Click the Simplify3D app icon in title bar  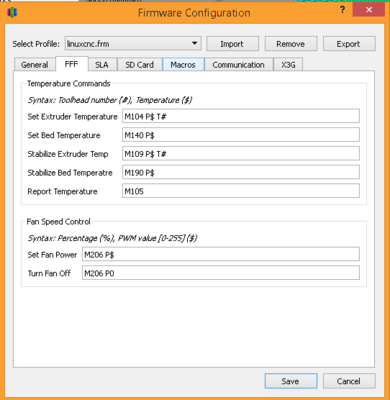12,13
